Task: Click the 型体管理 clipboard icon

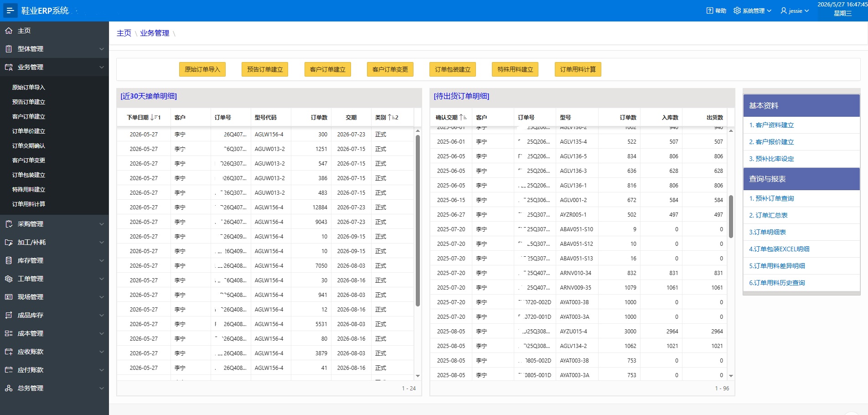Action: pos(9,49)
